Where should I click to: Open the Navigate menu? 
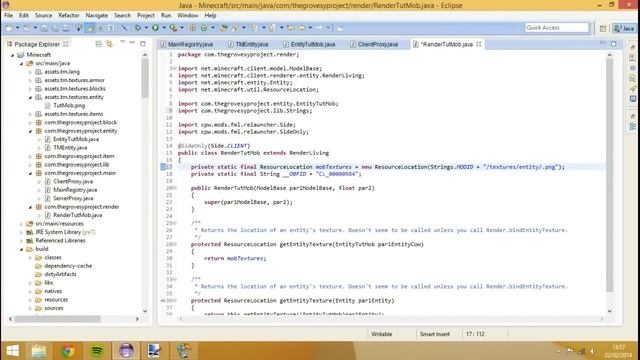[97, 16]
